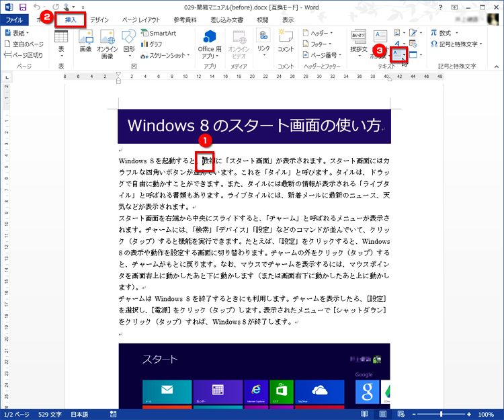Click the user account picture
This screenshot has width=504, height=420.
coord(493,19)
